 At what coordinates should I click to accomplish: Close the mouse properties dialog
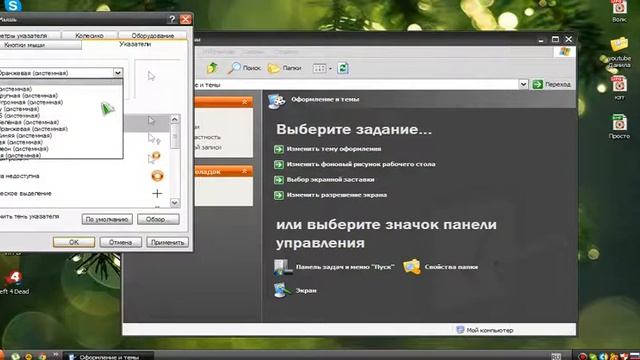tap(186, 19)
